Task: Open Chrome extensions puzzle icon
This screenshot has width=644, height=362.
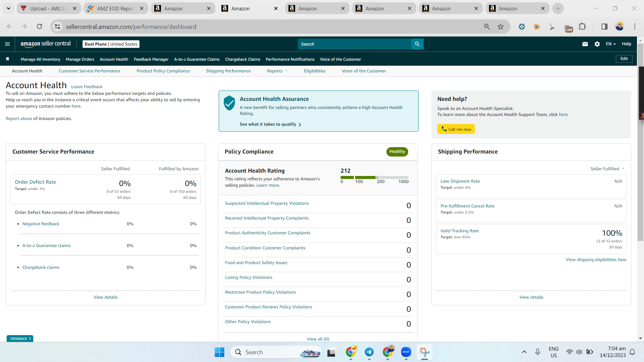Action: [x=582, y=26]
